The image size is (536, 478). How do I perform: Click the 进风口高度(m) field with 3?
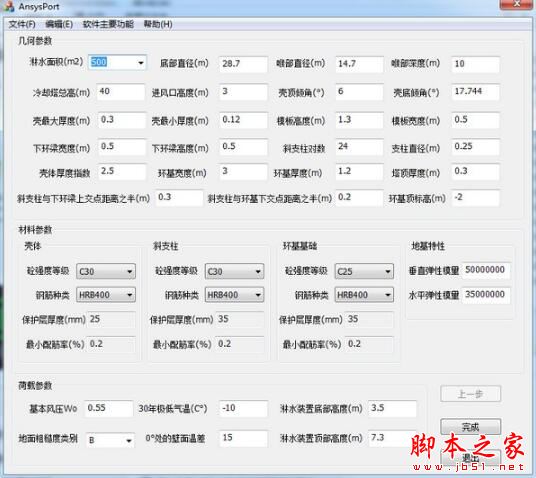click(243, 92)
